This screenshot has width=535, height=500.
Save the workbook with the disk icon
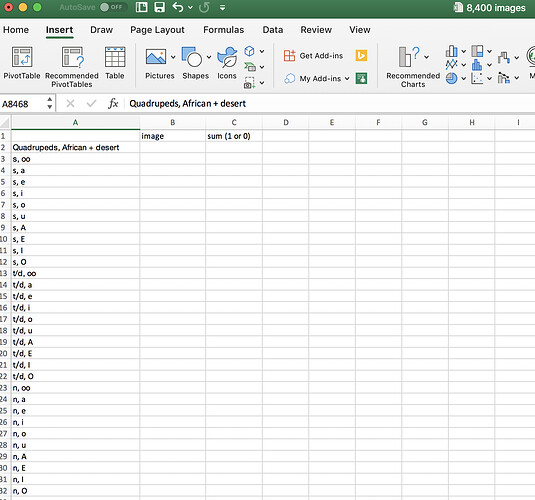click(159, 7)
